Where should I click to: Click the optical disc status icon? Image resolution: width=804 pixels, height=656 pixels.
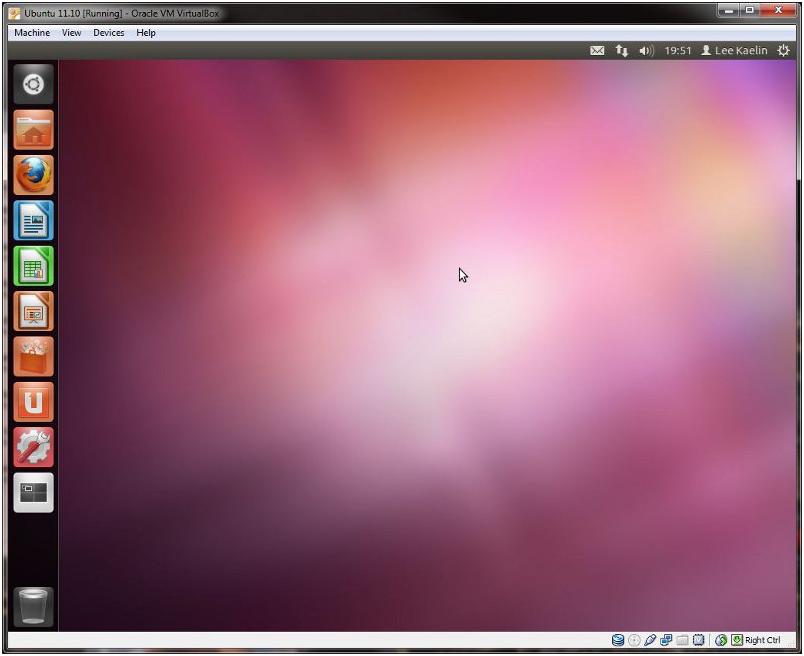pos(634,640)
